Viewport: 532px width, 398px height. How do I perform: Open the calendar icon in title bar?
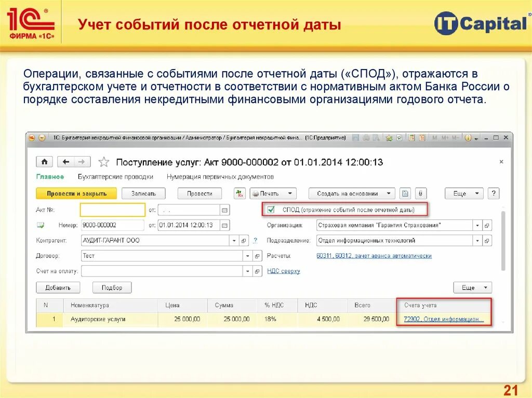(422, 138)
